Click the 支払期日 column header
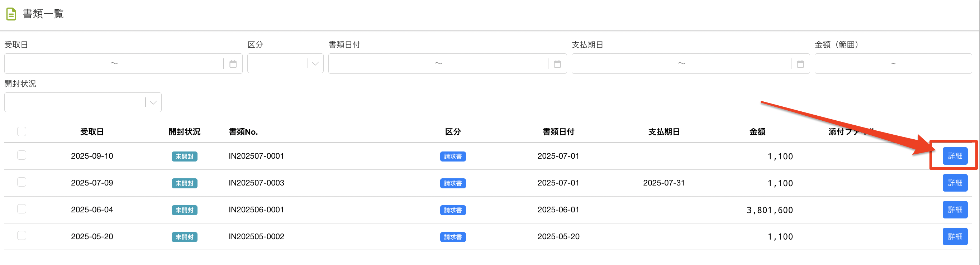The height and width of the screenshot is (265, 980). click(x=664, y=132)
